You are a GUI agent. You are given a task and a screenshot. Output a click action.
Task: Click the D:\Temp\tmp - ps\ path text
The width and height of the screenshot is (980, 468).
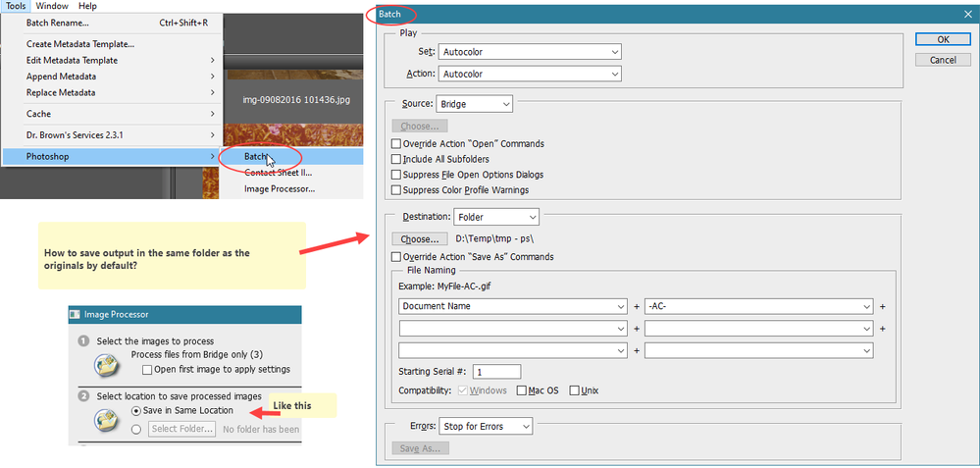496,238
